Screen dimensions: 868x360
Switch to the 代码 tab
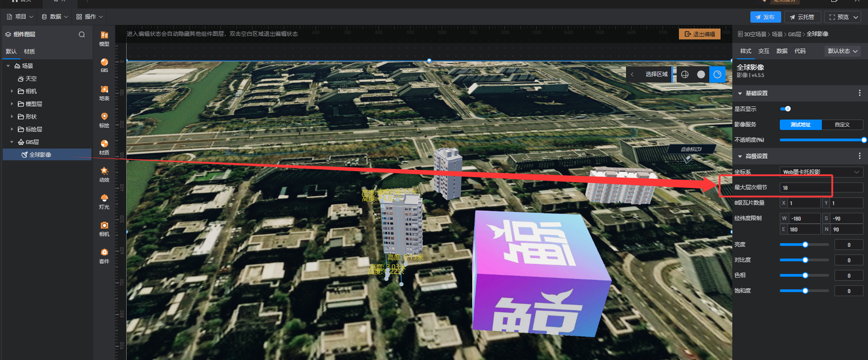(x=800, y=51)
